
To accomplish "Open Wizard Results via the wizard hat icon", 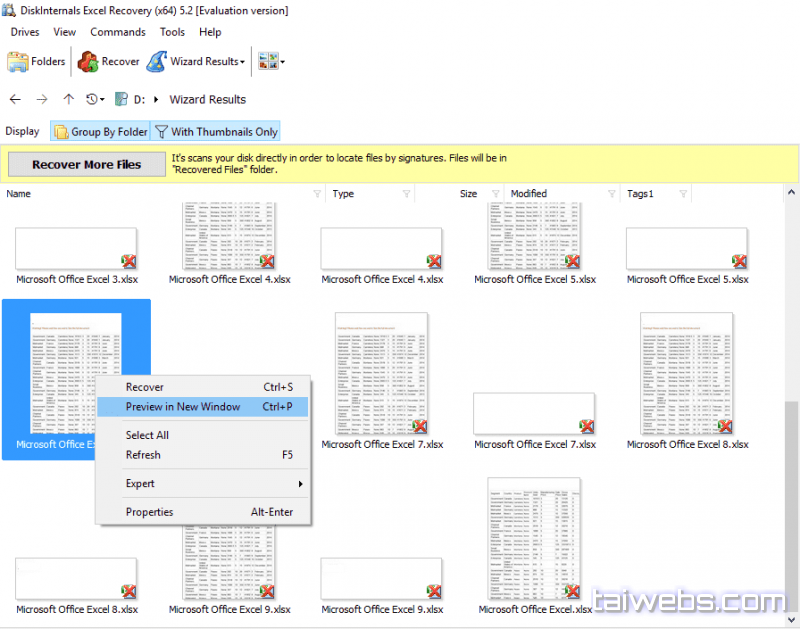I will click(156, 61).
